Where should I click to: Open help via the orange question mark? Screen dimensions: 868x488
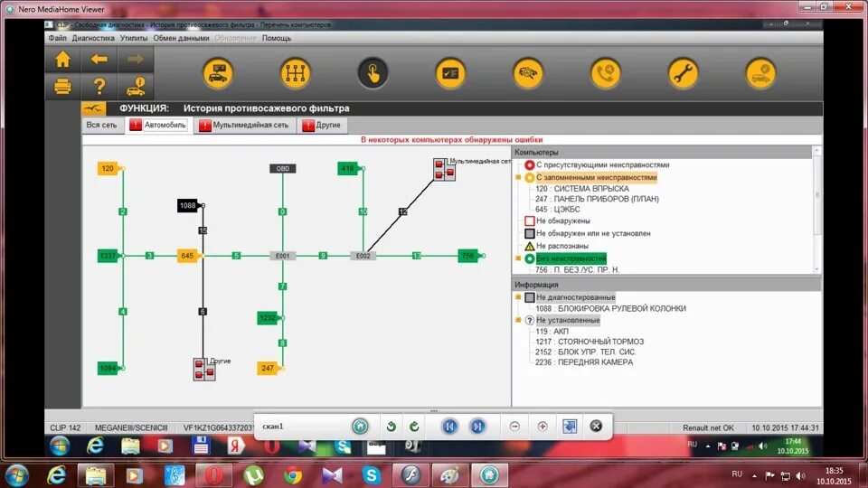[99, 87]
